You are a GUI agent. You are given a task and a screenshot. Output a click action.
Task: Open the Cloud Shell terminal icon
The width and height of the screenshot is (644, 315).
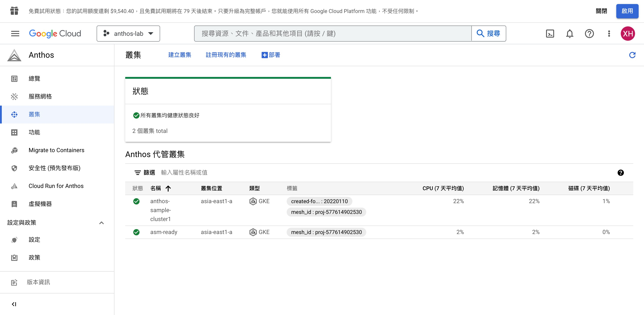[x=550, y=34]
